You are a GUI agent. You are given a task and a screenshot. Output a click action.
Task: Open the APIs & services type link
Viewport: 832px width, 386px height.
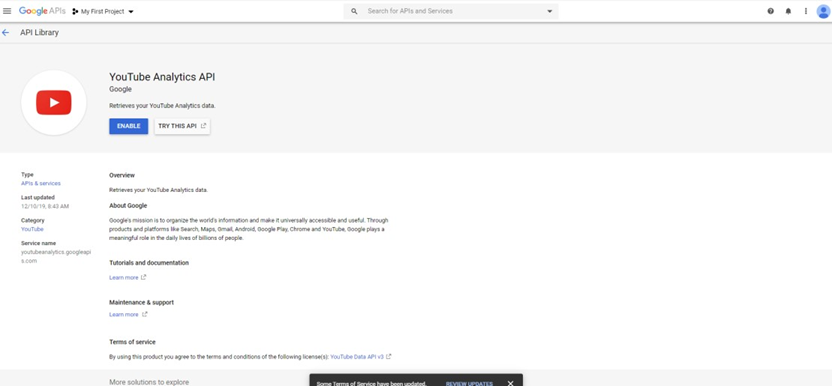[41, 183]
